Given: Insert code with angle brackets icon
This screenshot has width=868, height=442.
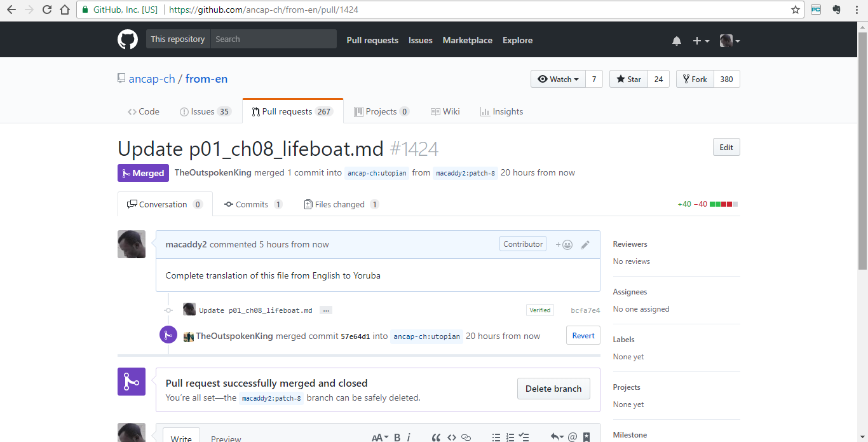Looking at the screenshot, I should pos(452,438).
